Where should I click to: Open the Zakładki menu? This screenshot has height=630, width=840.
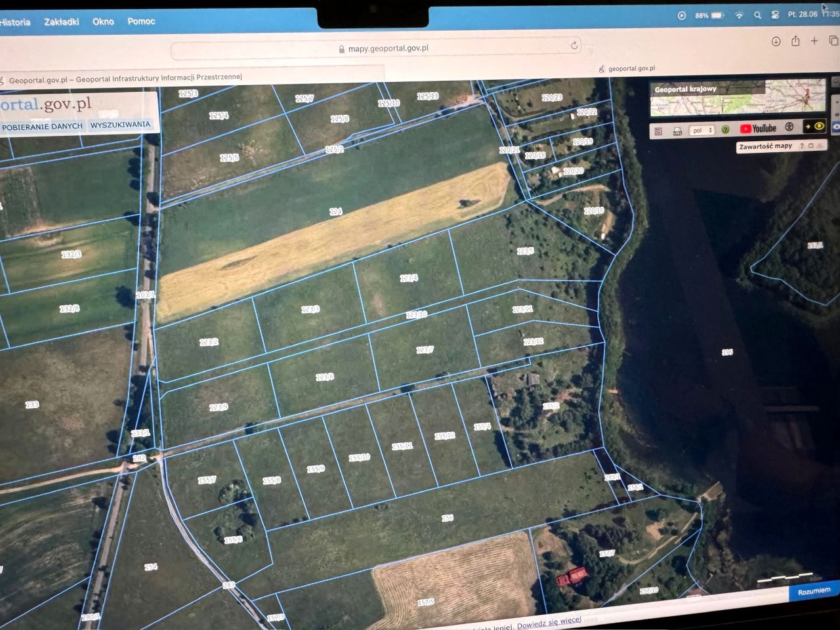[x=62, y=22]
